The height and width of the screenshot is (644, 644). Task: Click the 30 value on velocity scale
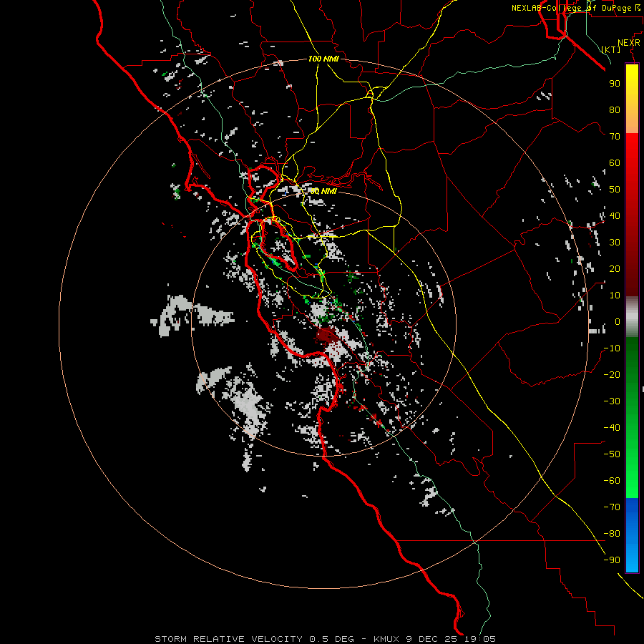click(x=615, y=243)
